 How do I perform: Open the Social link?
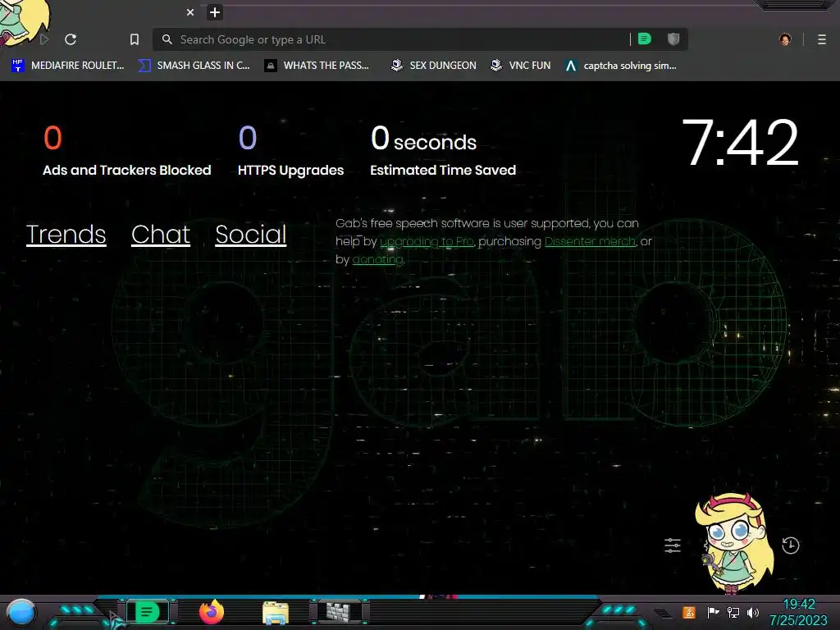pos(251,234)
